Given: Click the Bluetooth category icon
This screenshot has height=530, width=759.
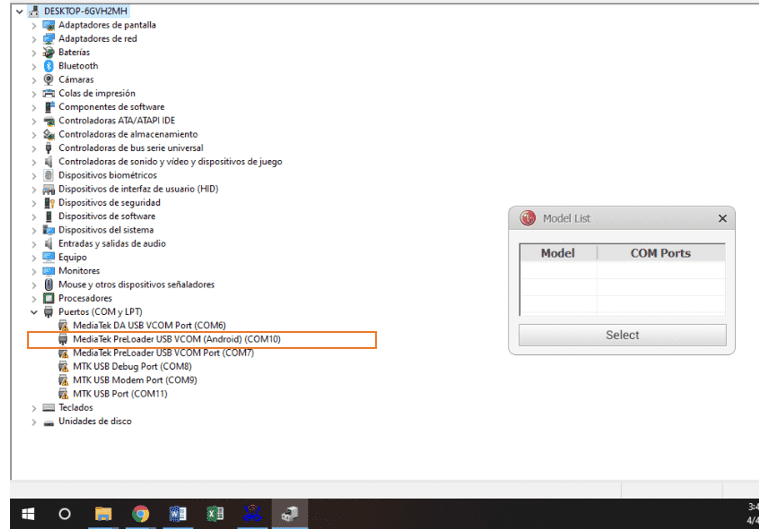Looking at the screenshot, I should [x=48, y=65].
